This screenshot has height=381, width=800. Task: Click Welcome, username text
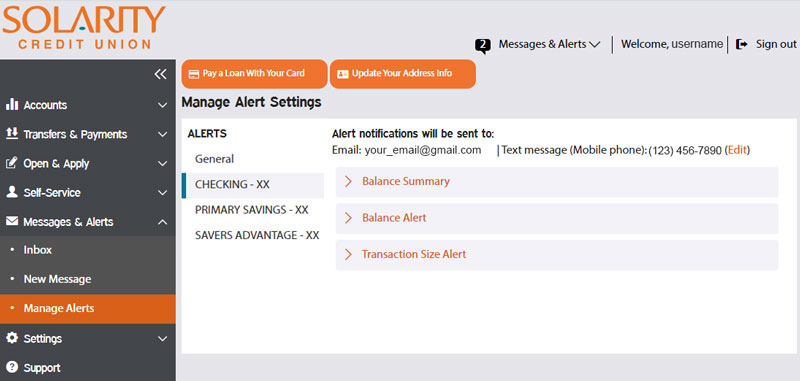[671, 44]
